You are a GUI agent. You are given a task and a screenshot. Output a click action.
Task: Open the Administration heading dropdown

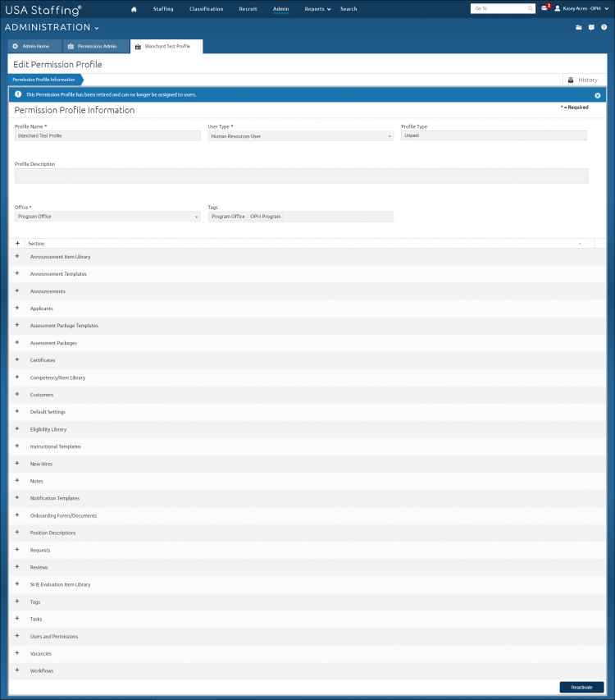click(52, 28)
